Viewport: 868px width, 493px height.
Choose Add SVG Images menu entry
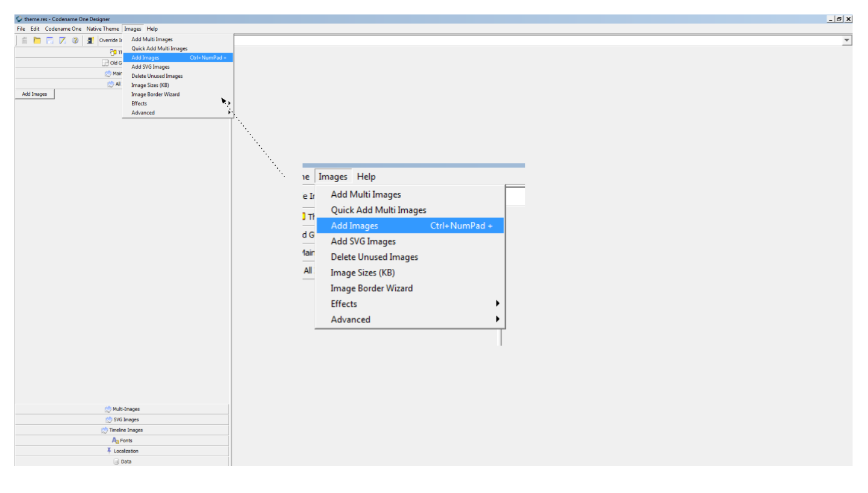click(178, 67)
